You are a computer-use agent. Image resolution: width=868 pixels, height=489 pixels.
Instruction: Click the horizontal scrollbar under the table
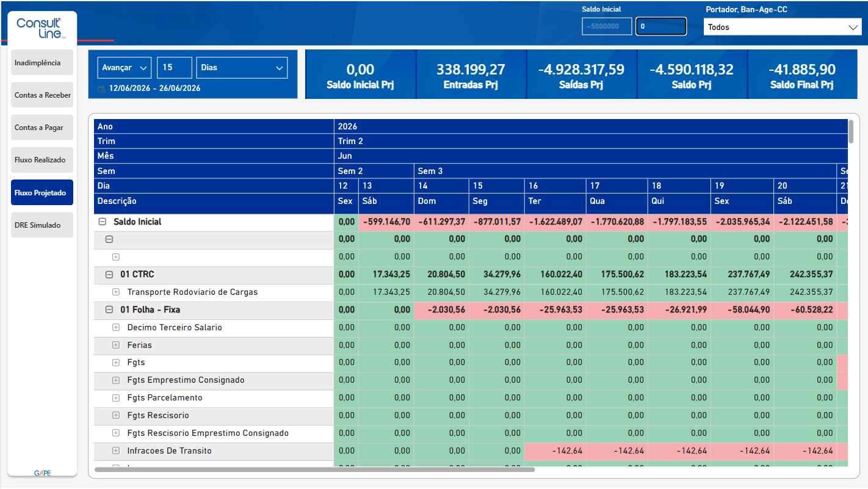(314, 470)
